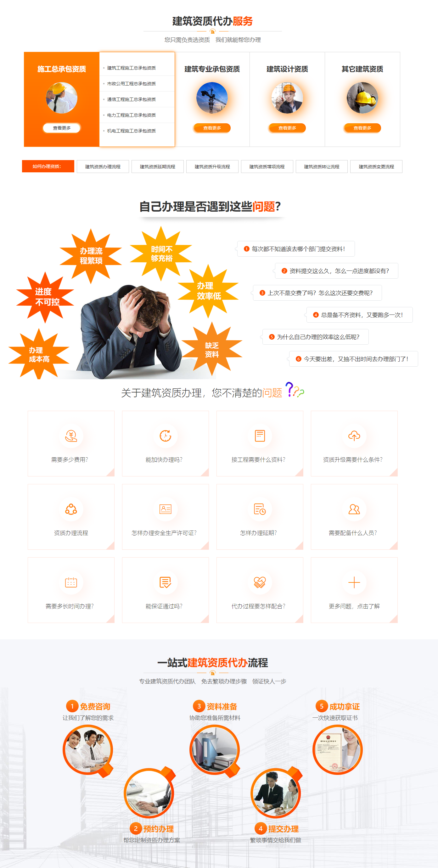Click the checklist icon for 能保证通过吗
Image resolution: width=438 pixels, height=868 pixels.
[165, 582]
